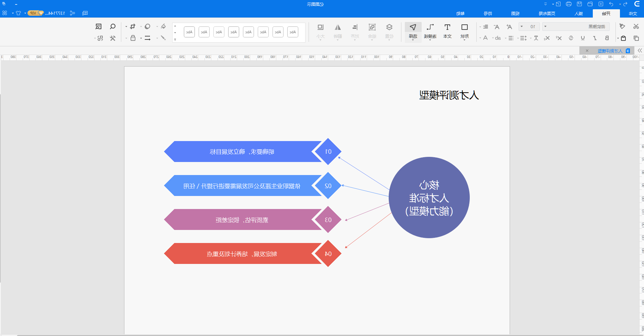Open the 文件 file menu
The width and height of the screenshot is (644, 336).
[x=633, y=13]
